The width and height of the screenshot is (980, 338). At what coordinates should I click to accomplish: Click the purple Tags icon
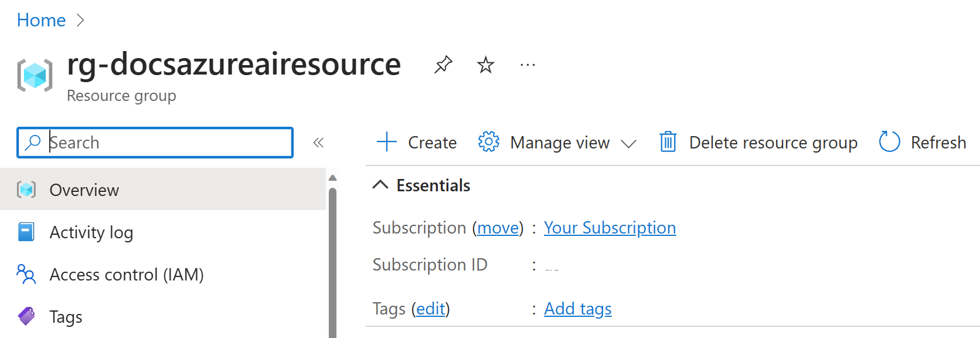tap(26, 316)
